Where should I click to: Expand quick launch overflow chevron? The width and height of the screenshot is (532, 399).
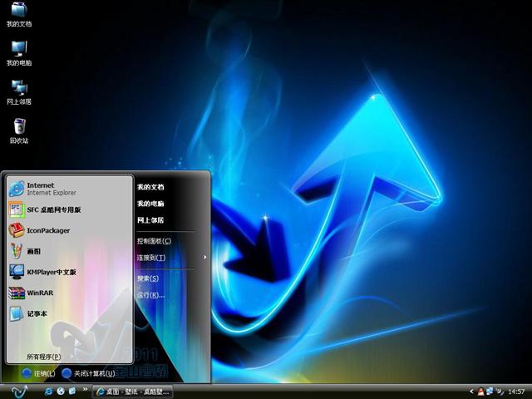(85, 390)
